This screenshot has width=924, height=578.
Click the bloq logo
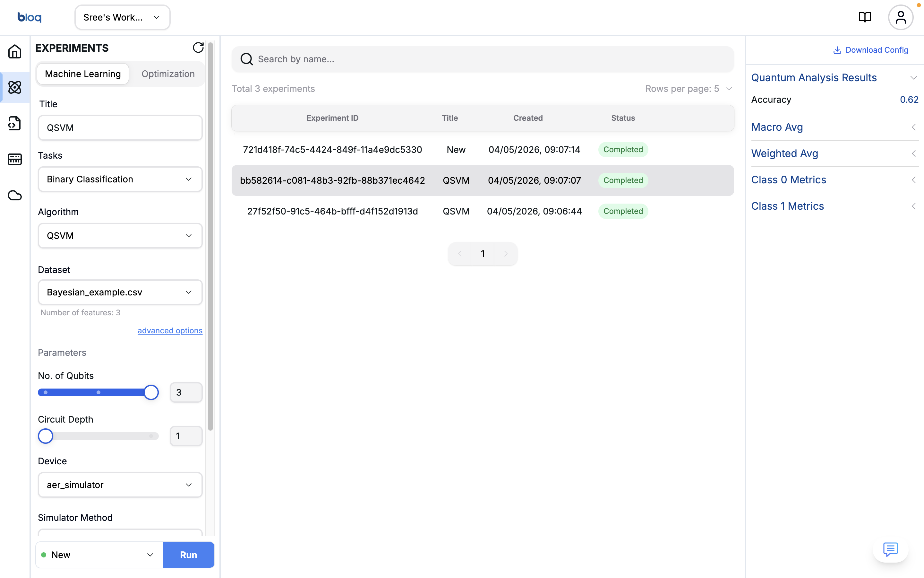30,17
